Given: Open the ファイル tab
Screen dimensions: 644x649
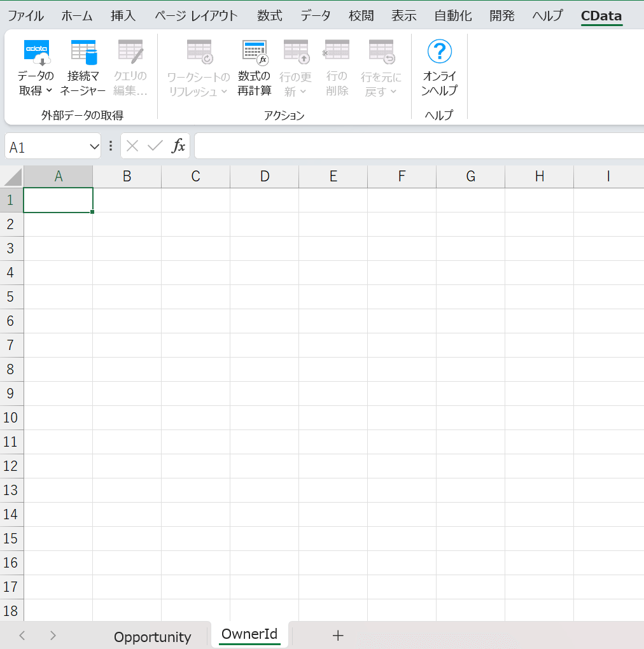Looking at the screenshot, I should 25,16.
